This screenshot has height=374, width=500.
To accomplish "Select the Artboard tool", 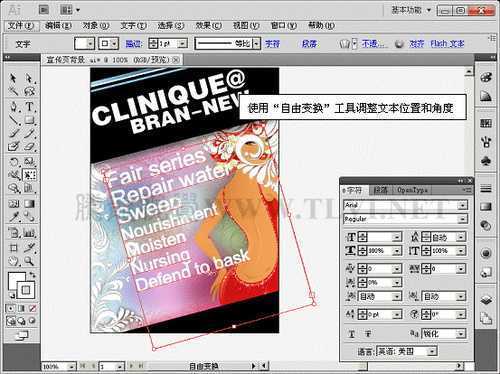I will click(13, 248).
